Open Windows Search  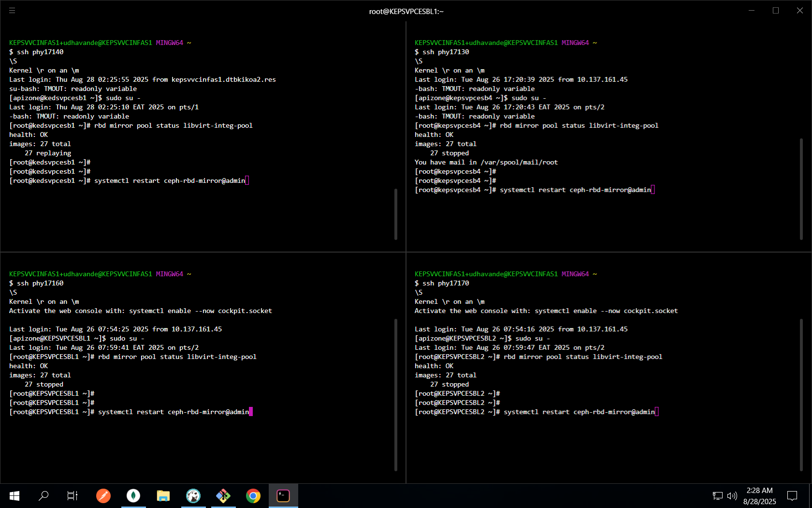pos(43,495)
